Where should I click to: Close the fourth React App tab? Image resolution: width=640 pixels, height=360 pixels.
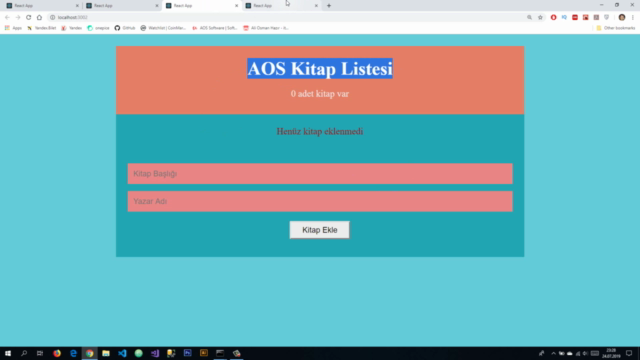(x=316, y=6)
